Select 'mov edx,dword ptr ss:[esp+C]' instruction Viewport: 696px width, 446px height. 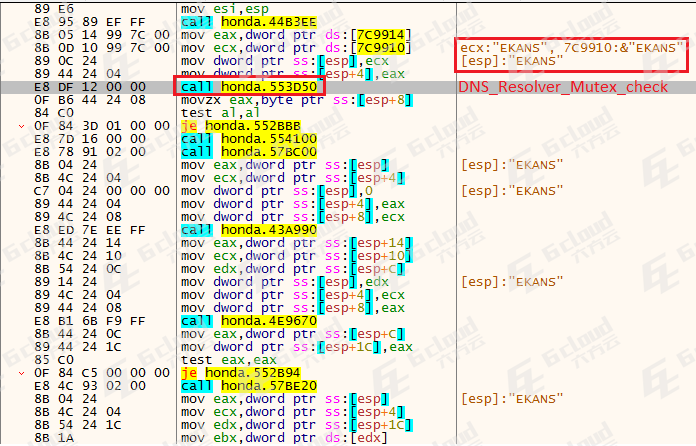[293, 269]
